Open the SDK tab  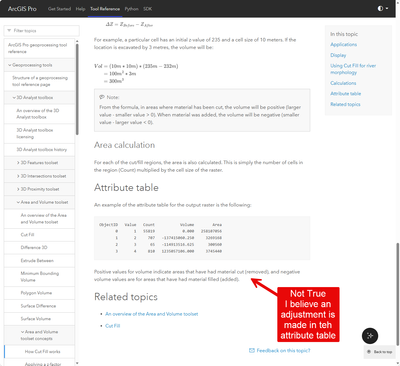(x=148, y=9)
